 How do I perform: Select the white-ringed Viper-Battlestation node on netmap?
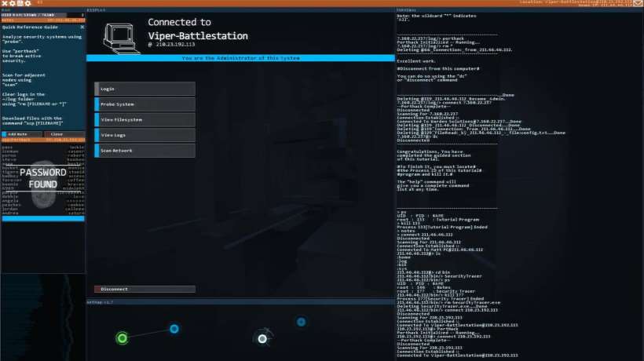(x=262, y=338)
